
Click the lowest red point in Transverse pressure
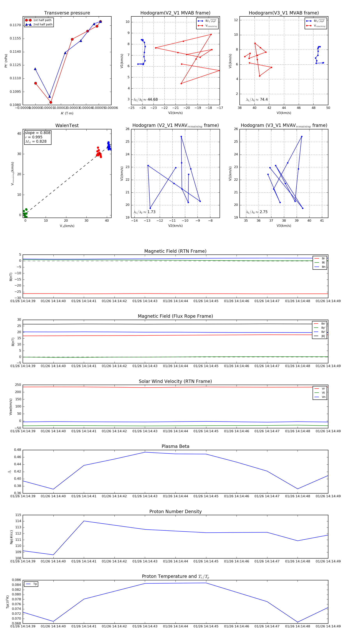tap(51, 102)
